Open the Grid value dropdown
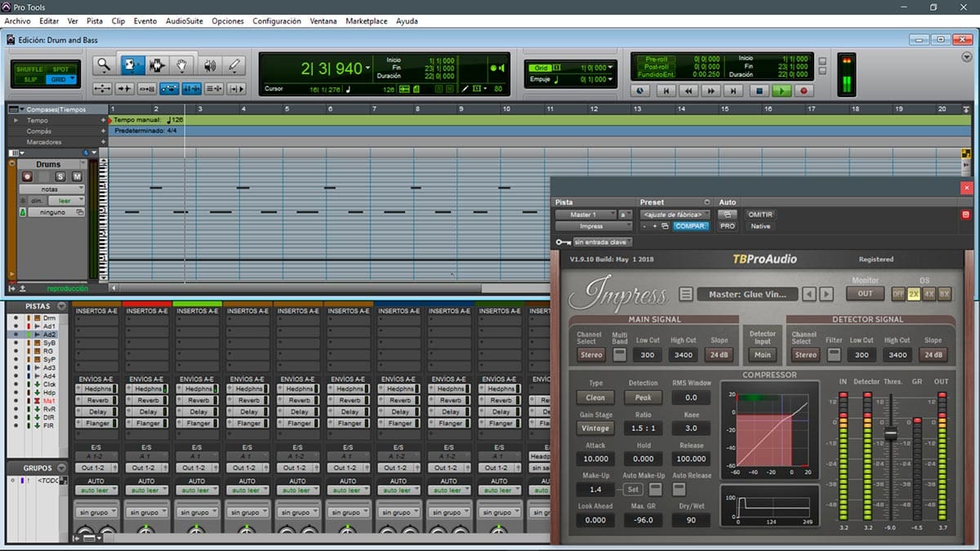Image resolution: width=980 pixels, height=551 pixels. pos(609,68)
